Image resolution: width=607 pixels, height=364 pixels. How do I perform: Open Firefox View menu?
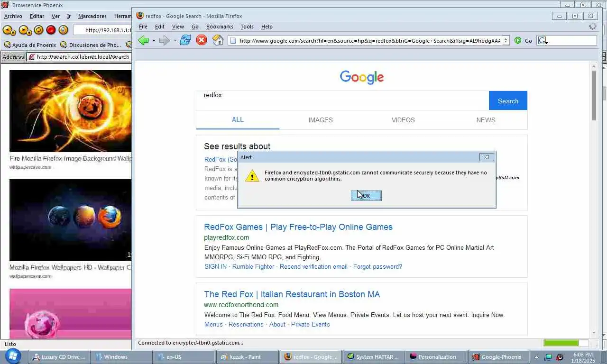178,27
